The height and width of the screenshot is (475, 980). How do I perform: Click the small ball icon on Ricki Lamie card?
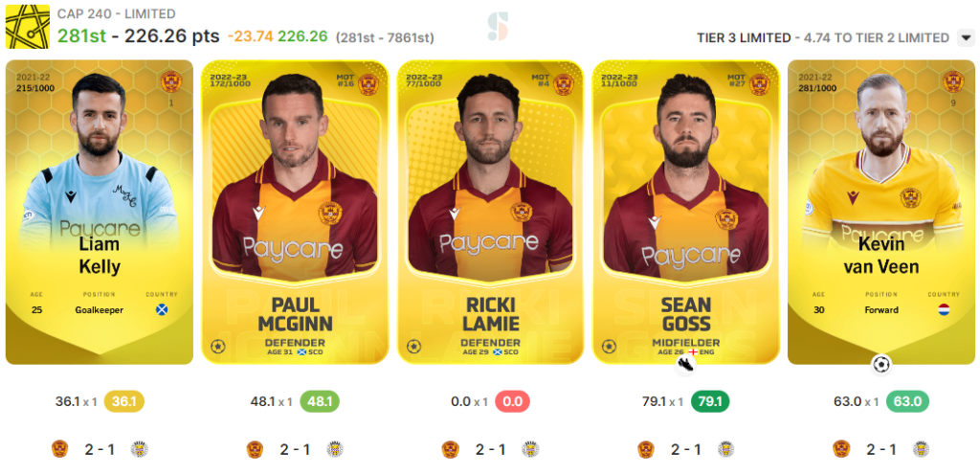[x=413, y=347]
